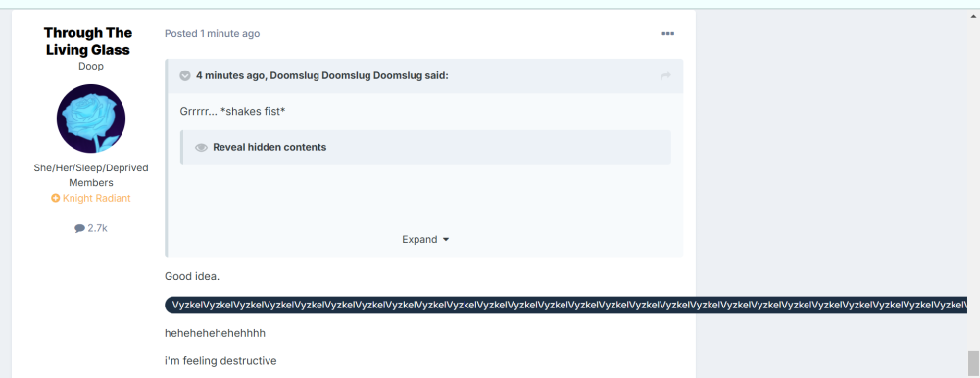Open the Knight Radiant rank link

pos(91,198)
